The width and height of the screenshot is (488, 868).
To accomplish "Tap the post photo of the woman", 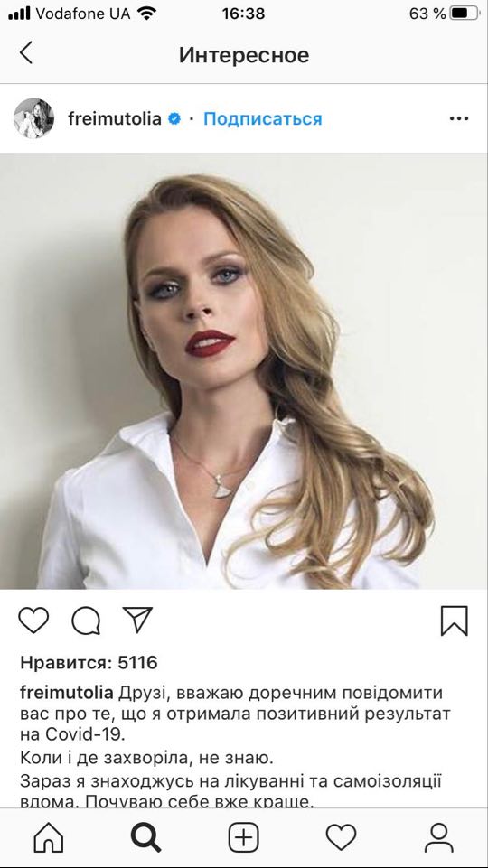I will [x=244, y=371].
